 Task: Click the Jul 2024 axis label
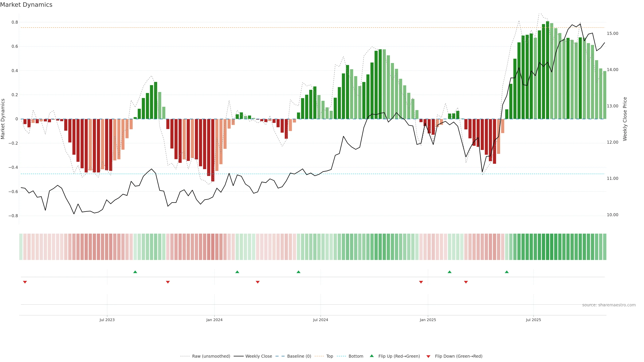320,320
